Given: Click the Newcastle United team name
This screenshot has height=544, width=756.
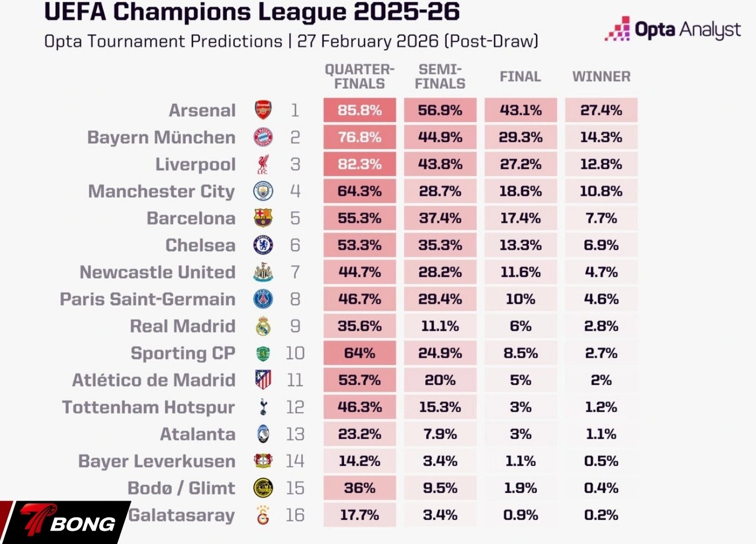Looking at the screenshot, I should [x=157, y=273].
